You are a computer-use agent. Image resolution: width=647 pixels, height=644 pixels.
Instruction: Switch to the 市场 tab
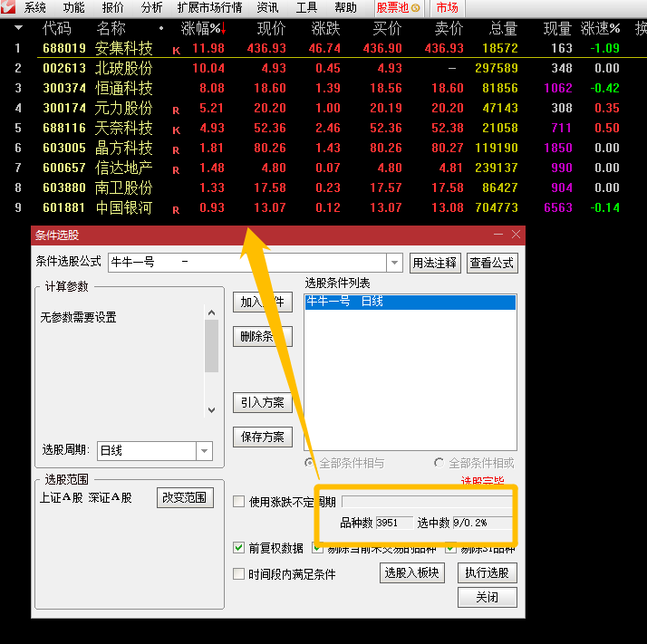pos(448,7)
